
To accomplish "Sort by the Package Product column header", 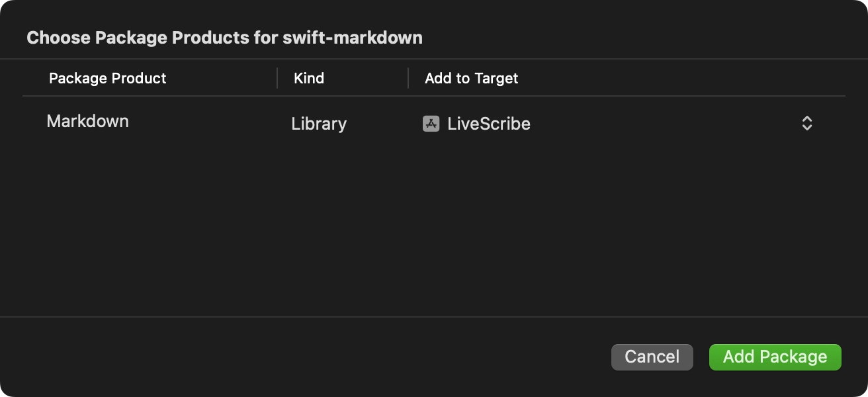I will click(x=107, y=78).
